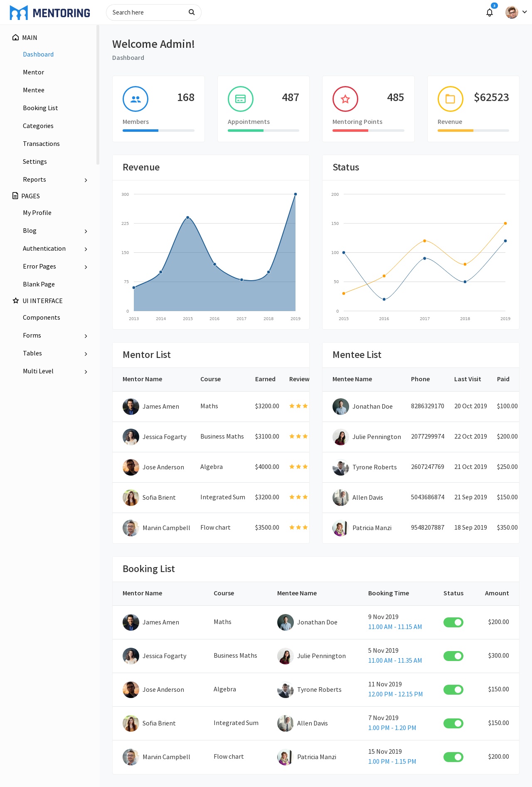
Task: Expand the Multi Level submenu
Action: coord(86,372)
